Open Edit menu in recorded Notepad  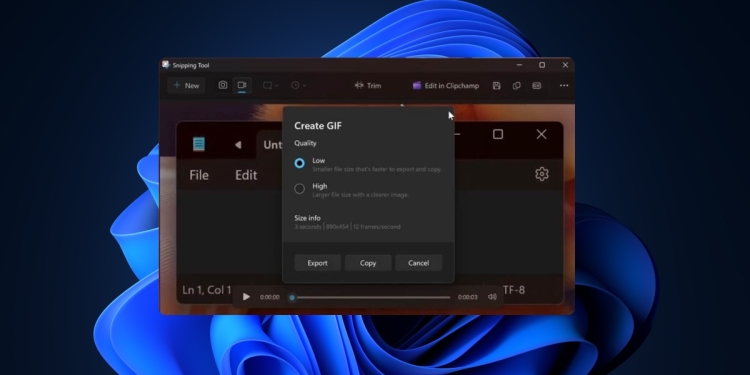246,175
